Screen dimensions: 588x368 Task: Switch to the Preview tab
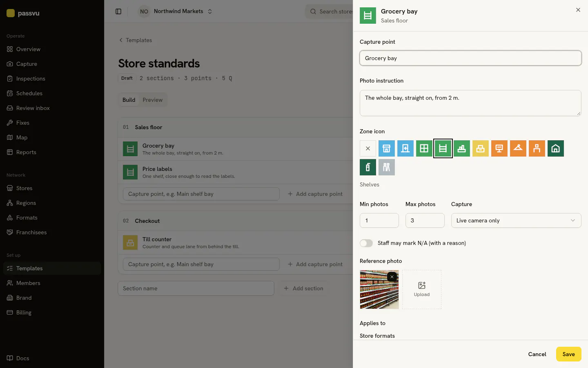(153, 100)
